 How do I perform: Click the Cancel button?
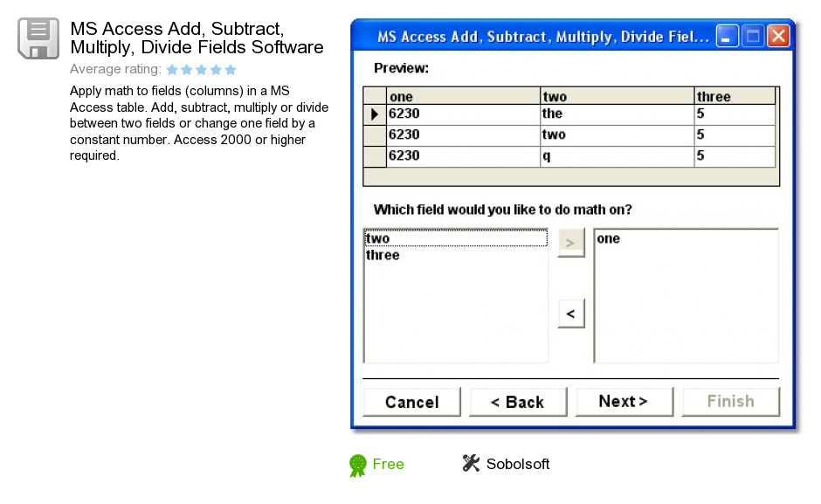[x=412, y=402]
